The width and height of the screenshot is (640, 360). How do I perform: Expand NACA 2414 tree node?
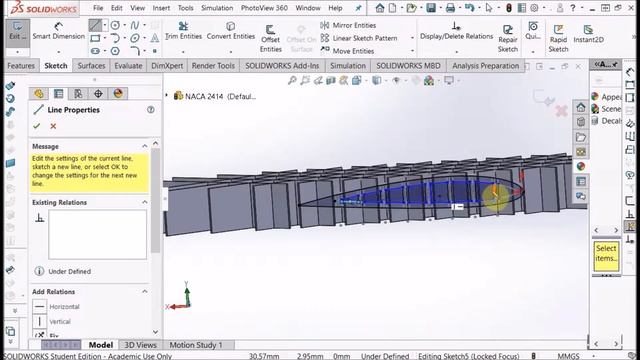coord(167,96)
